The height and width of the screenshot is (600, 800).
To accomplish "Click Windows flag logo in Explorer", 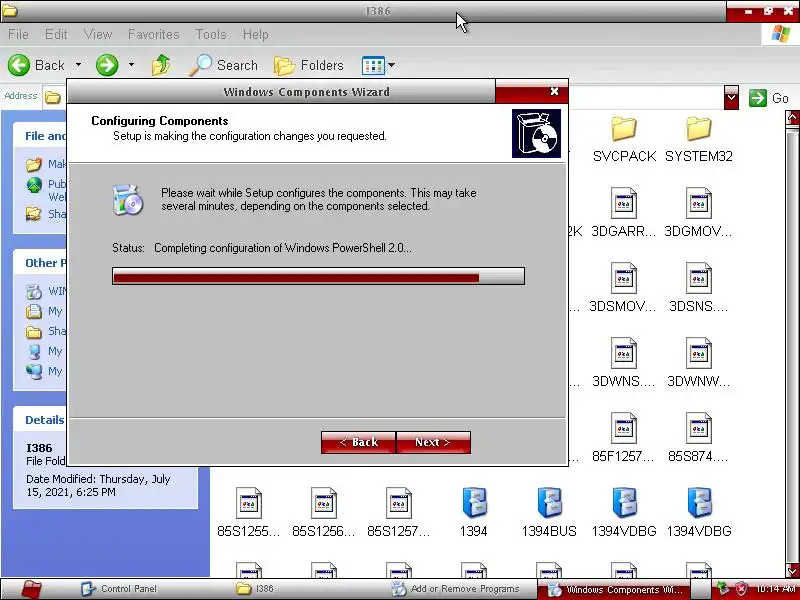I will point(780,34).
